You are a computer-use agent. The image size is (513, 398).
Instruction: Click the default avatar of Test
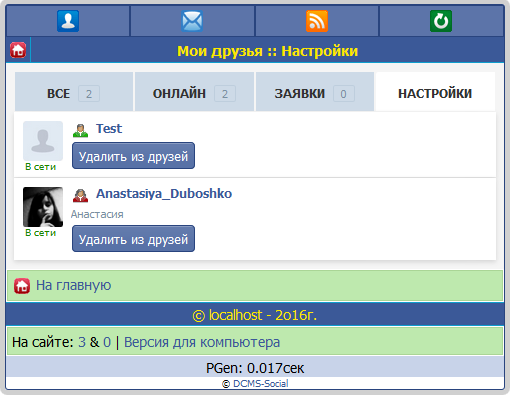coord(43,141)
